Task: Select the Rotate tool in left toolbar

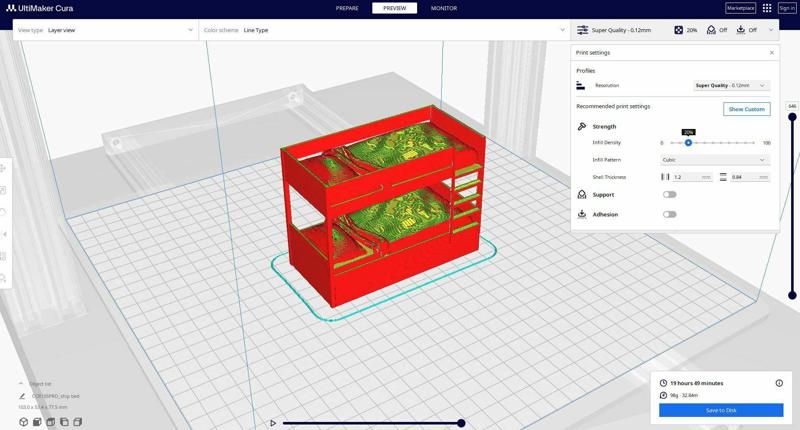Action: [3, 212]
